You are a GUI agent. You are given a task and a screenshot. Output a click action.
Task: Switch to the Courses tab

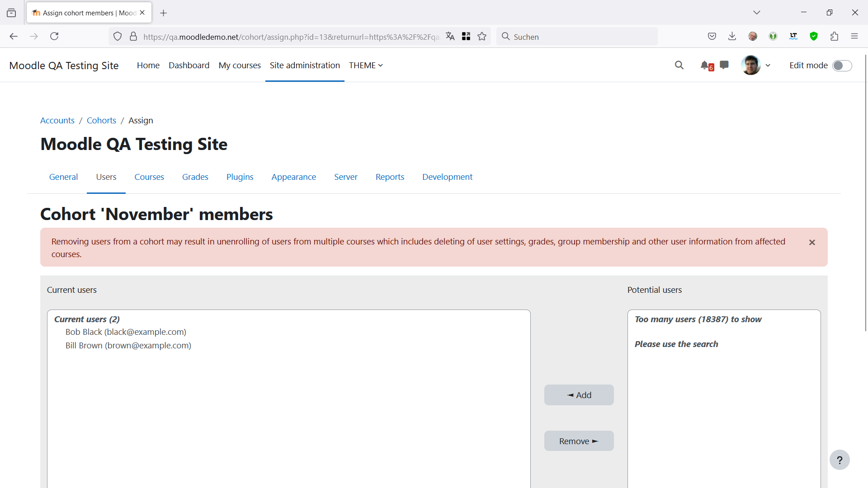point(149,177)
